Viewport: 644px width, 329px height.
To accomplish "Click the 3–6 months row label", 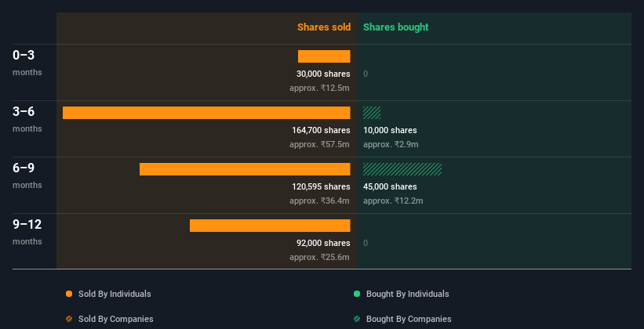I will click(x=27, y=119).
